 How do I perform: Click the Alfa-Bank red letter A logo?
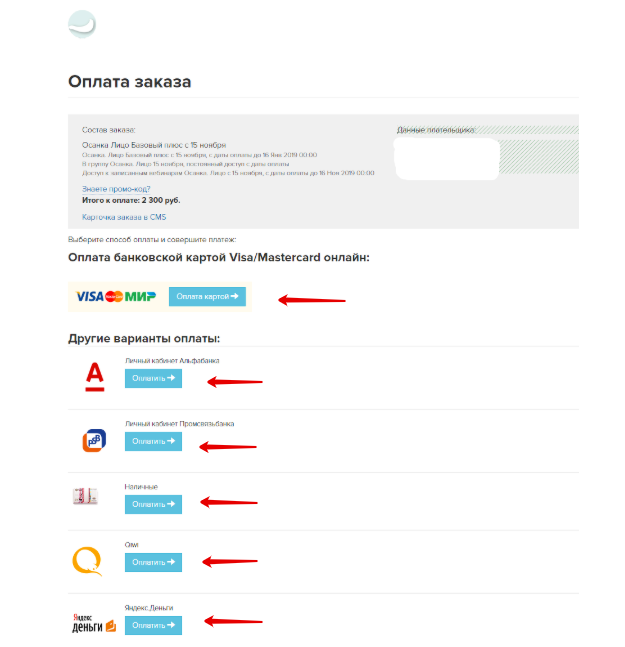point(94,376)
